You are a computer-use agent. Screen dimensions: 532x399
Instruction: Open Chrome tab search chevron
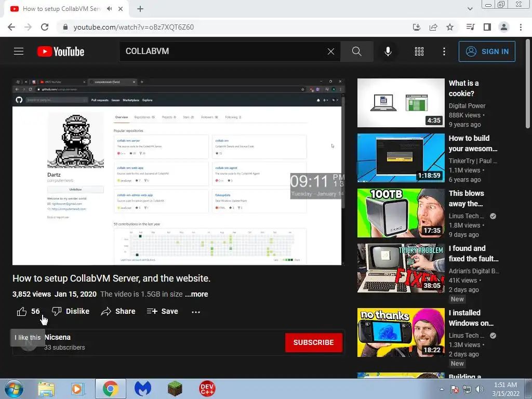[470, 9]
